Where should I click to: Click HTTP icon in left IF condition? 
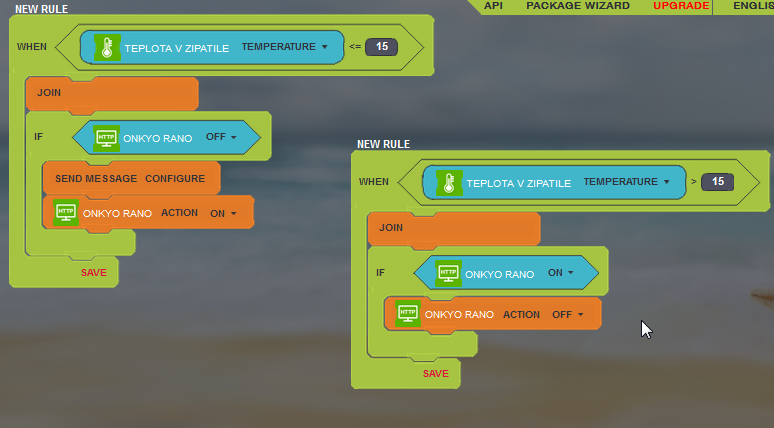[106, 137]
